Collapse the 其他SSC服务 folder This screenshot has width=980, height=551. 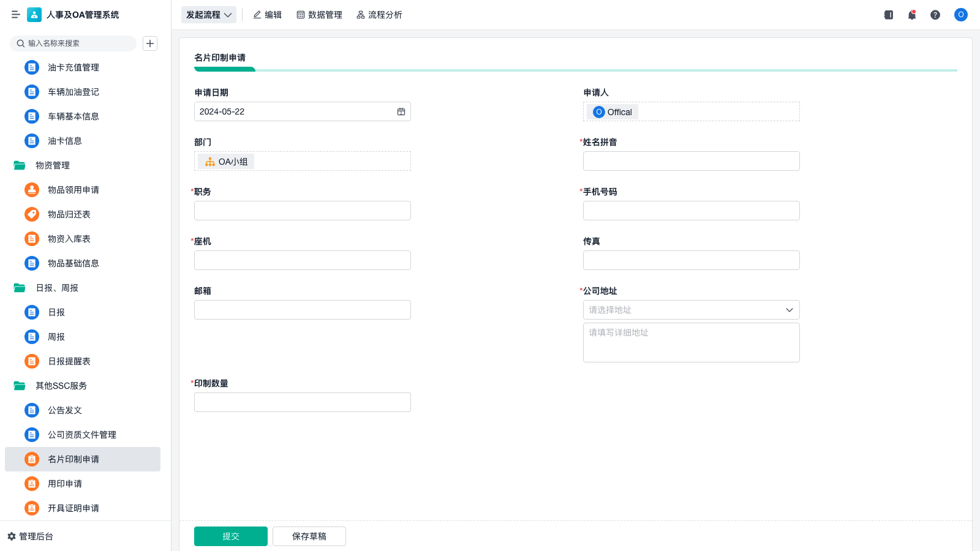(20, 386)
